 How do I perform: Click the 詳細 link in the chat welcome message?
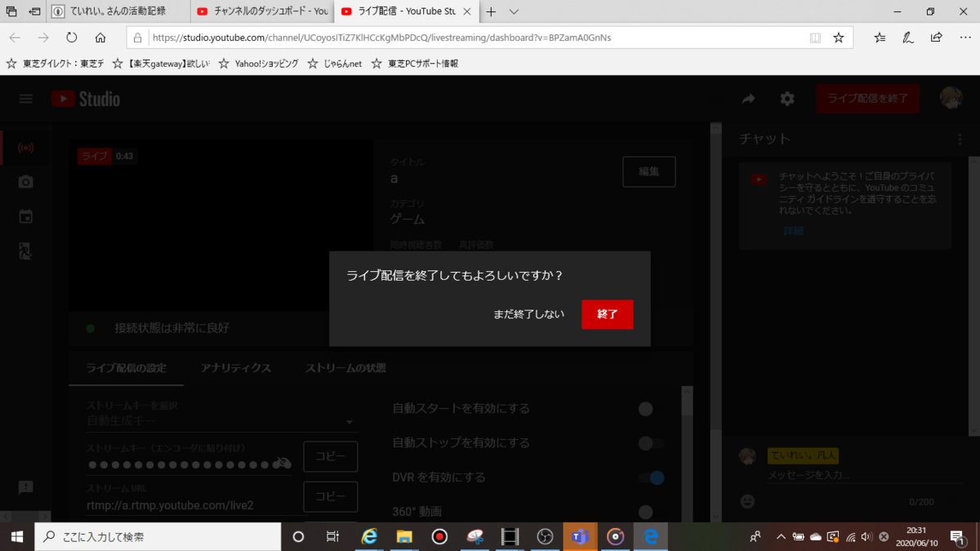point(791,231)
